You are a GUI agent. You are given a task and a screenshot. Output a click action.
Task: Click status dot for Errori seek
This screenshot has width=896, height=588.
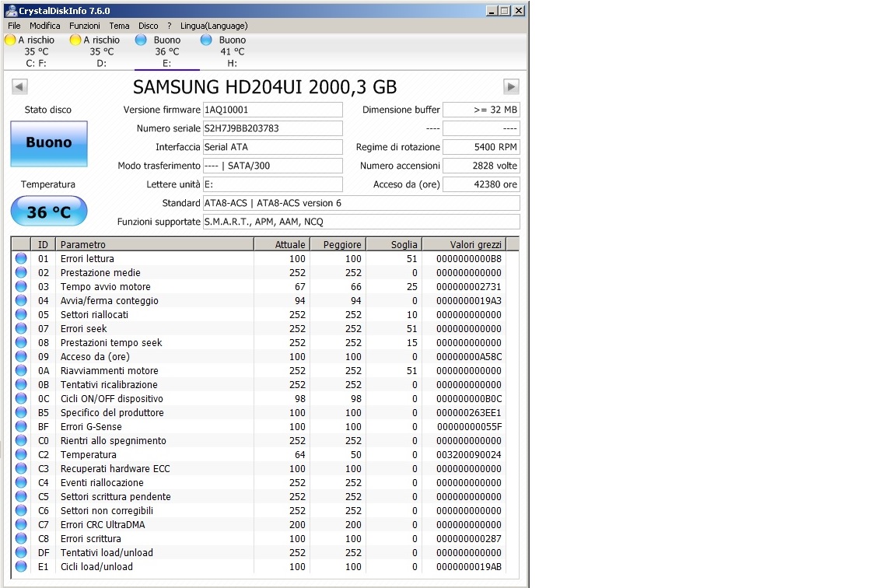point(21,328)
